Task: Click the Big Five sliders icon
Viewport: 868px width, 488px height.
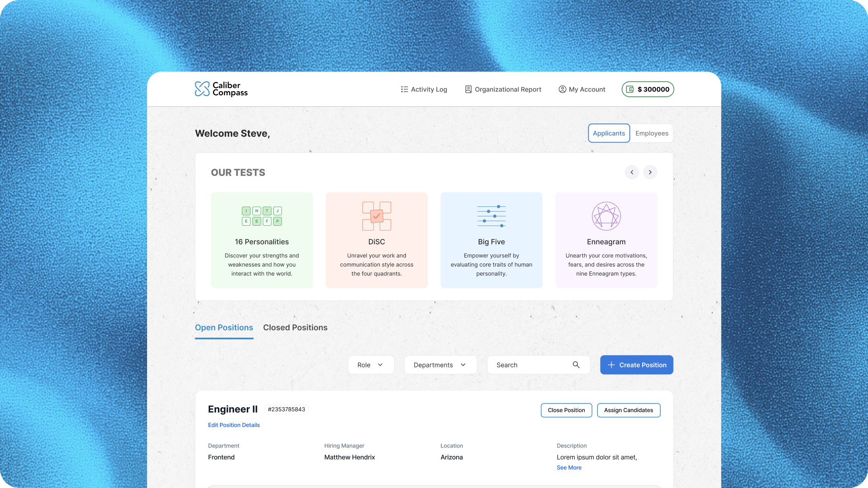Action: 491,216
